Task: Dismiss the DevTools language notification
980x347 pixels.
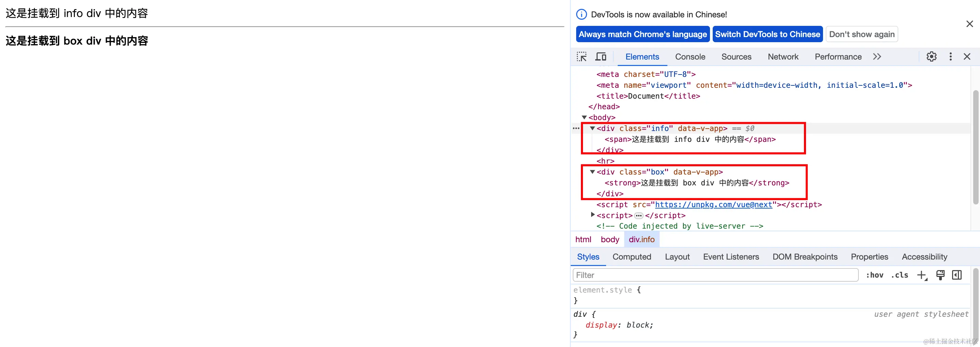Action: pyautogui.click(x=970, y=24)
